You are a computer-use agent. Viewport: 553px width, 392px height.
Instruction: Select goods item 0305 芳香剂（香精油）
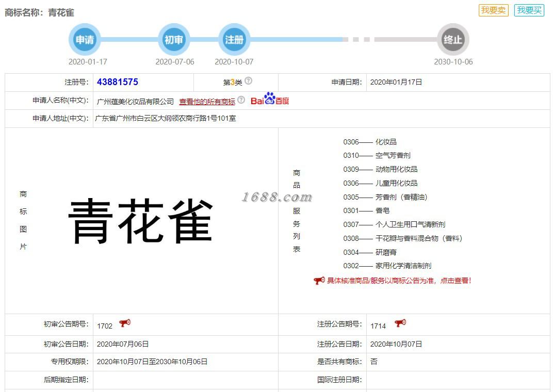(x=385, y=197)
